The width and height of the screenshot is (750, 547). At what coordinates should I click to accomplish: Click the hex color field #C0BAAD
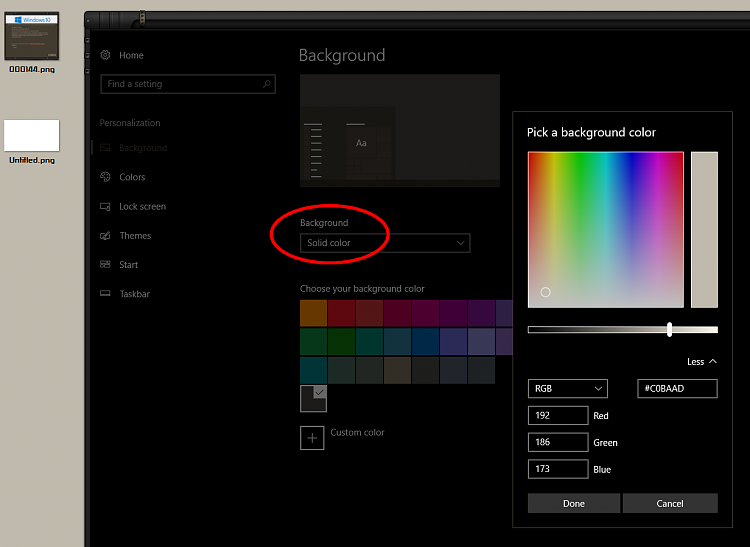pyautogui.click(x=677, y=388)
